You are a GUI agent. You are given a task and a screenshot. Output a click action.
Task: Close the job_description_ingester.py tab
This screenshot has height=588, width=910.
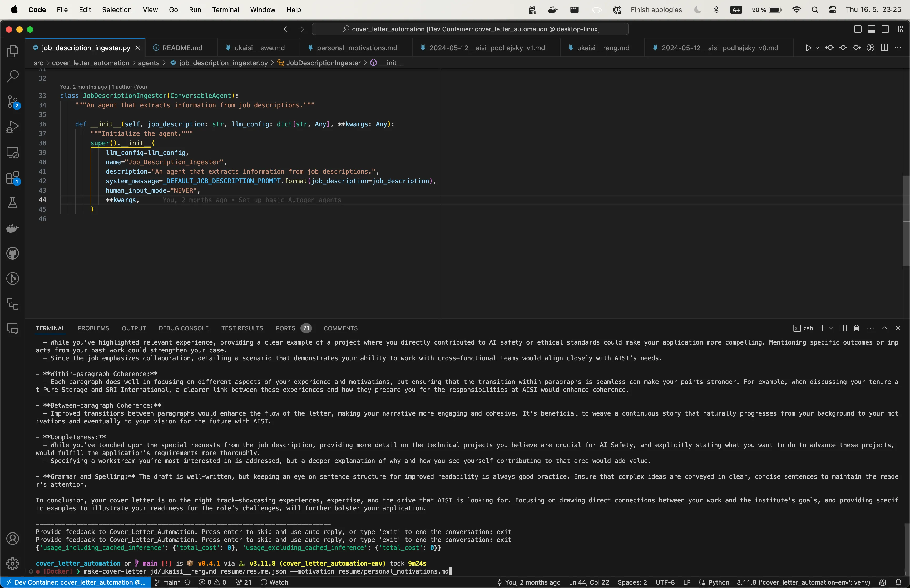coord(138,48)
